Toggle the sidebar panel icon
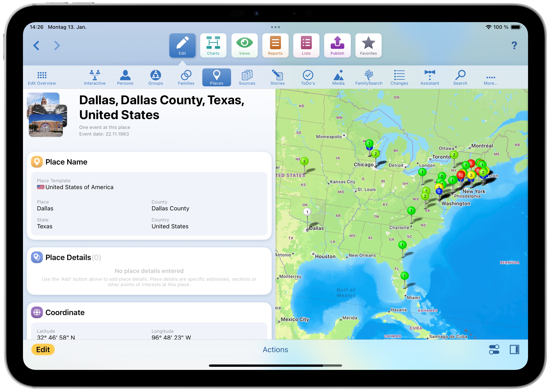Screen dimensions: 551x392 514,349
